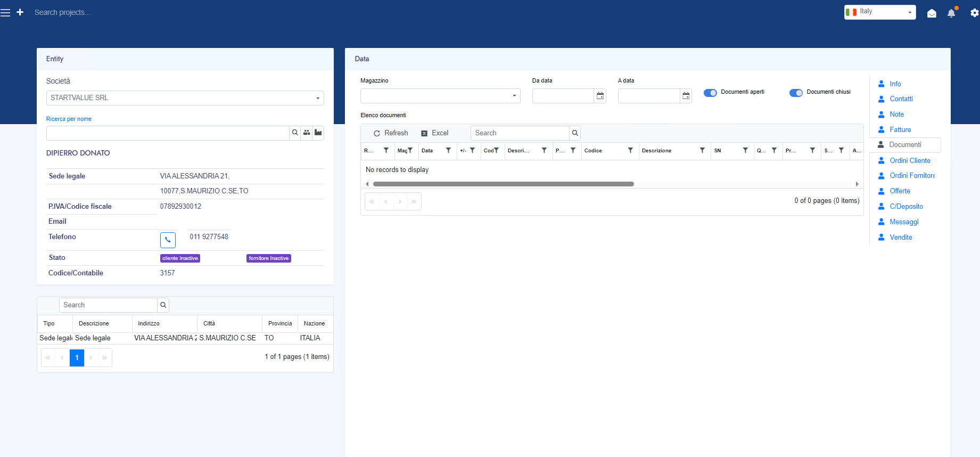Filter the R... column

click(x=386, y=151)
